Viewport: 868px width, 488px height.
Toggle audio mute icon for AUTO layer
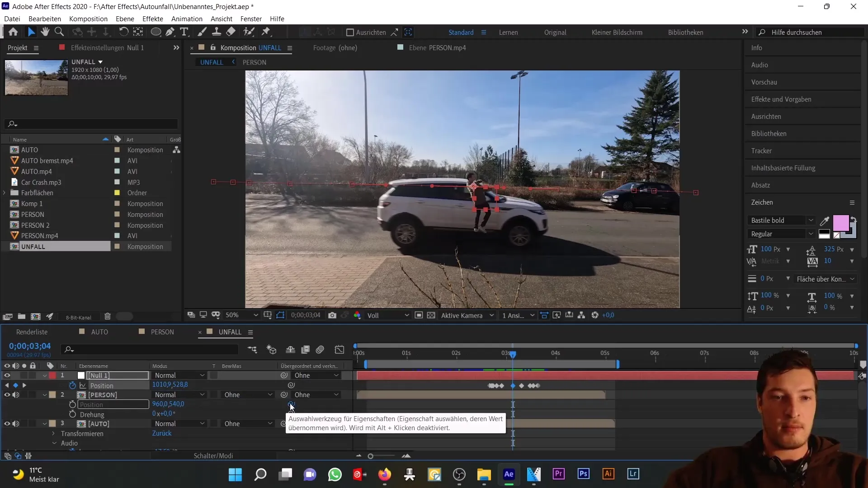click(15, 424)
